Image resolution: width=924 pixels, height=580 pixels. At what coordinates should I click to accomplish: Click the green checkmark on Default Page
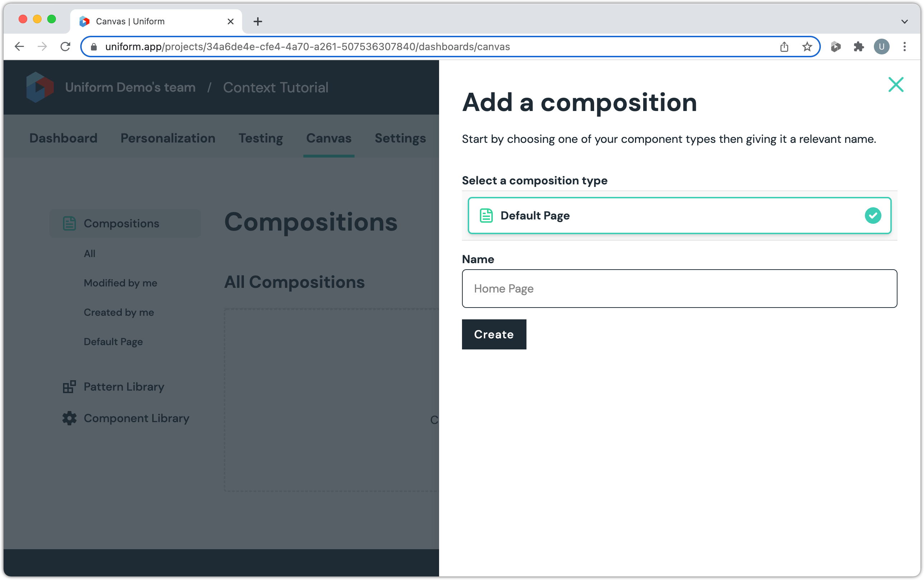(x=872, y=216)
